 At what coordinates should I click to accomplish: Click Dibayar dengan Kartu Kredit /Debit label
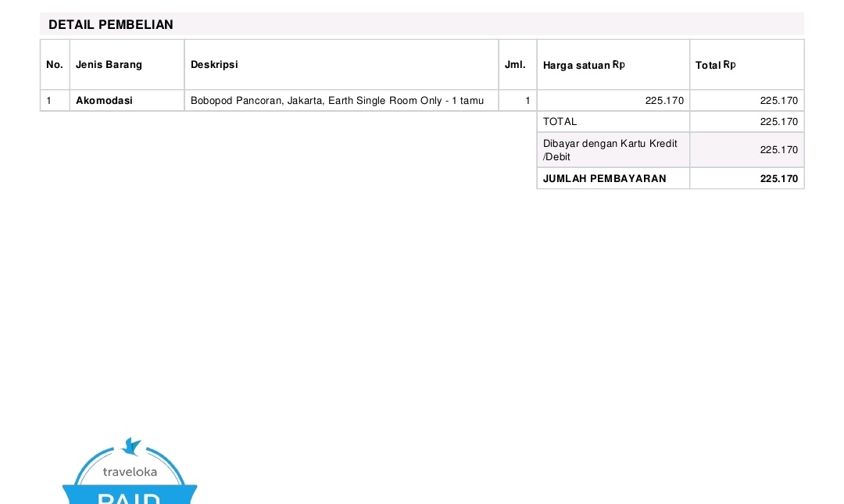tap(613, 150)
